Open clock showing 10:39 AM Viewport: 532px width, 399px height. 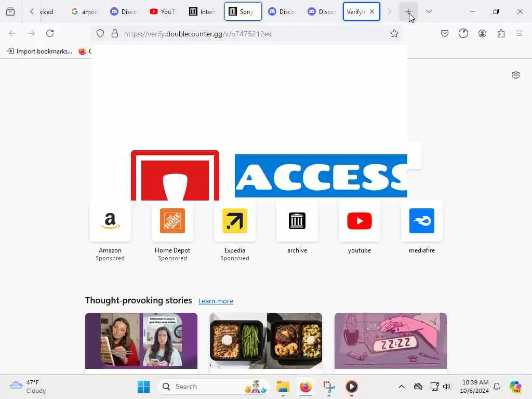(x=474, y=387)
